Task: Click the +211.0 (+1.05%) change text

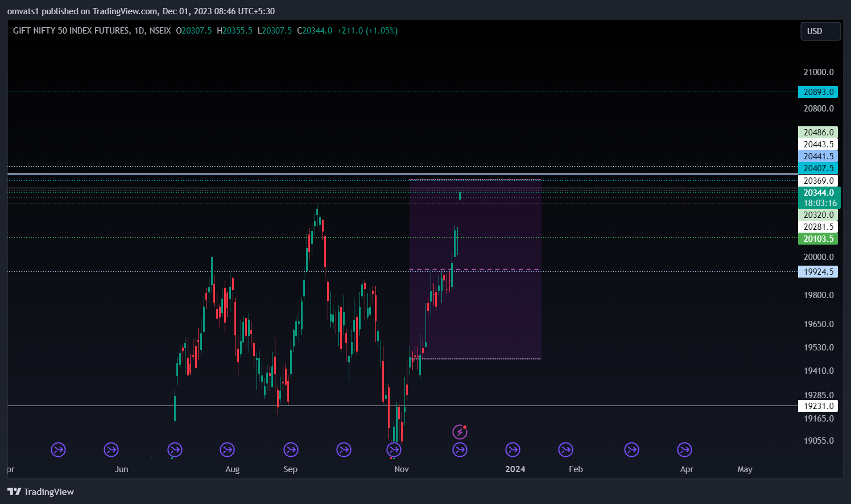Action: tap(367, 31)
